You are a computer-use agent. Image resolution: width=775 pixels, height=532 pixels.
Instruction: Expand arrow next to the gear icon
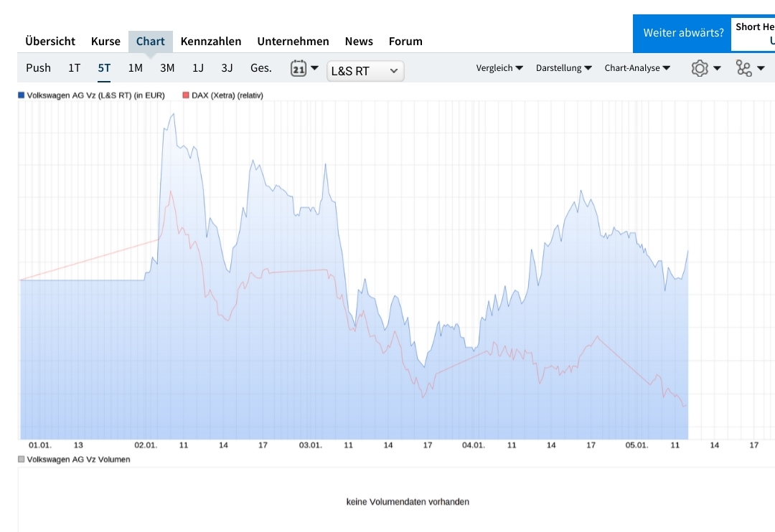click(x=717, y=68)
